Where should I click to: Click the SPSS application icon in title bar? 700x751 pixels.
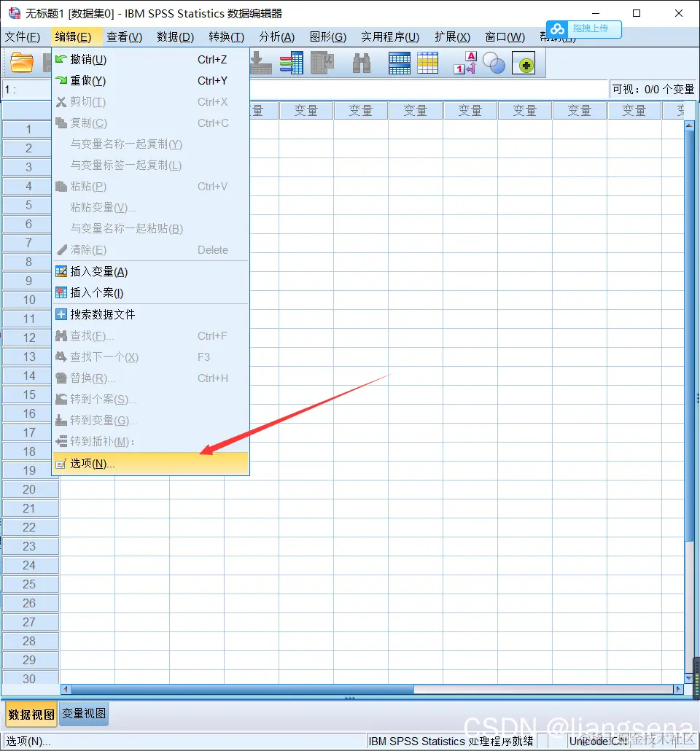(x=15, y=13)
